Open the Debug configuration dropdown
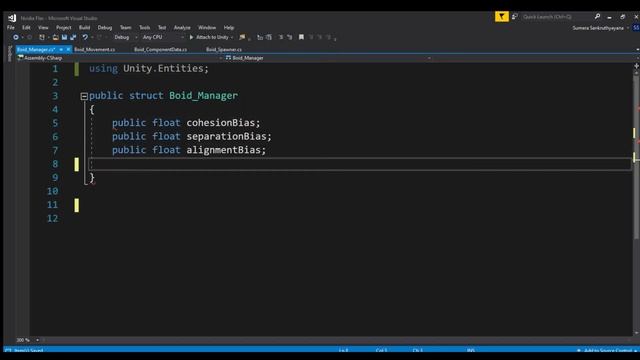This screenshot has height=360, width=640. click(125, 37)
